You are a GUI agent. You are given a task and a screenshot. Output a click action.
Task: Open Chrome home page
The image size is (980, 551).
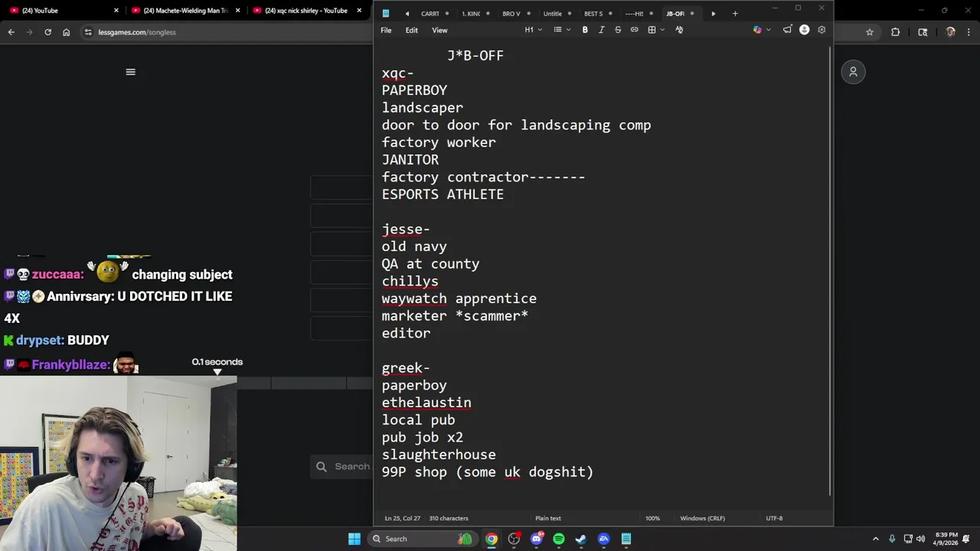(67, 32)
